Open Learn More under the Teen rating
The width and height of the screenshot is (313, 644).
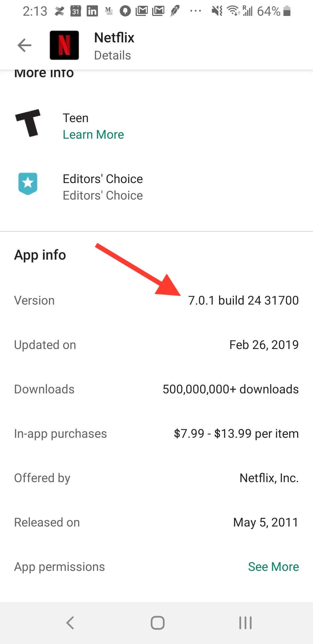coord(93,134)
